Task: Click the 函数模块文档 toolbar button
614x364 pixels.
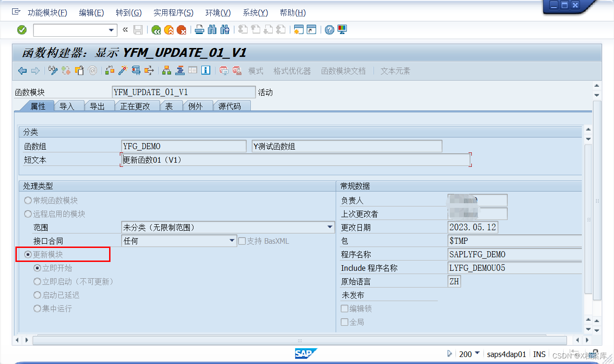Action: (344, 71)
